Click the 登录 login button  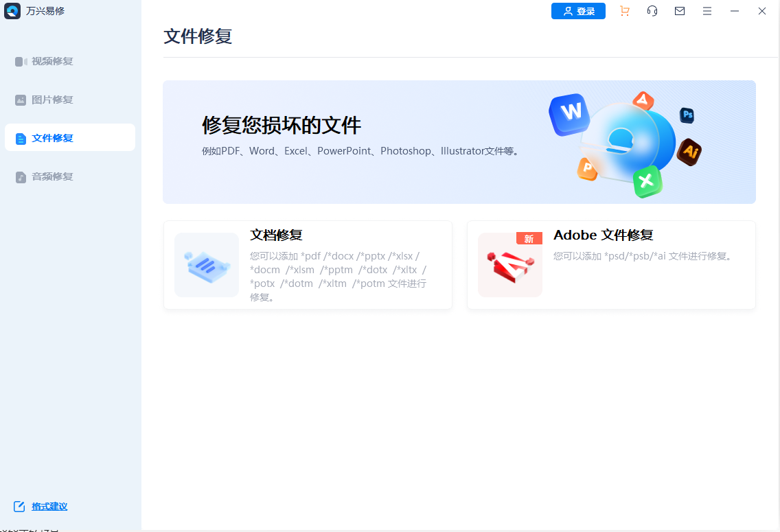578,11
